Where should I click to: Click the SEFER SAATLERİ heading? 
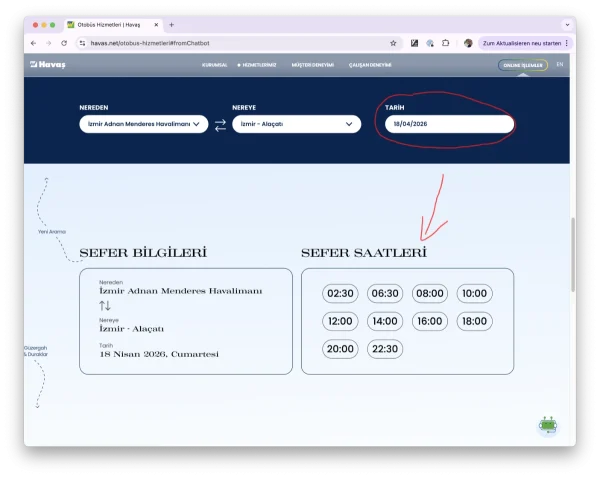coord(364,253)
